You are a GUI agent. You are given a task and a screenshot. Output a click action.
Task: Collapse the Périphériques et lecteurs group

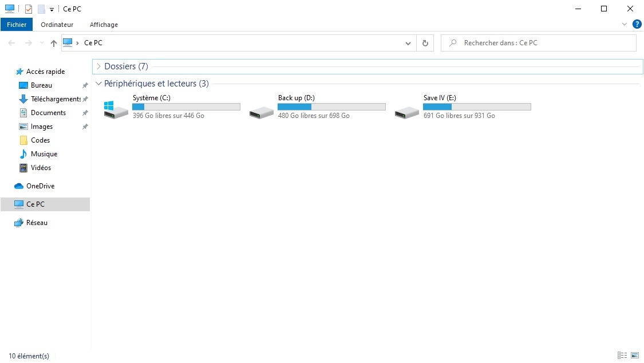98,84
